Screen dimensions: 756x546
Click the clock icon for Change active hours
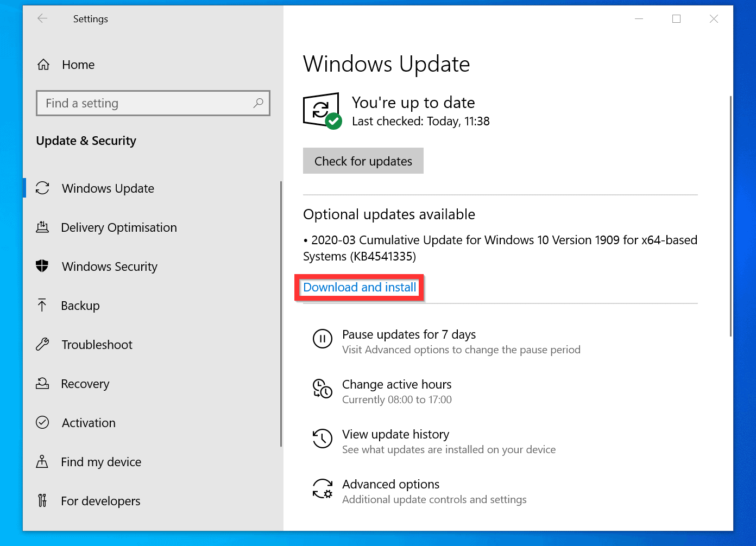[x=323, y=389]
